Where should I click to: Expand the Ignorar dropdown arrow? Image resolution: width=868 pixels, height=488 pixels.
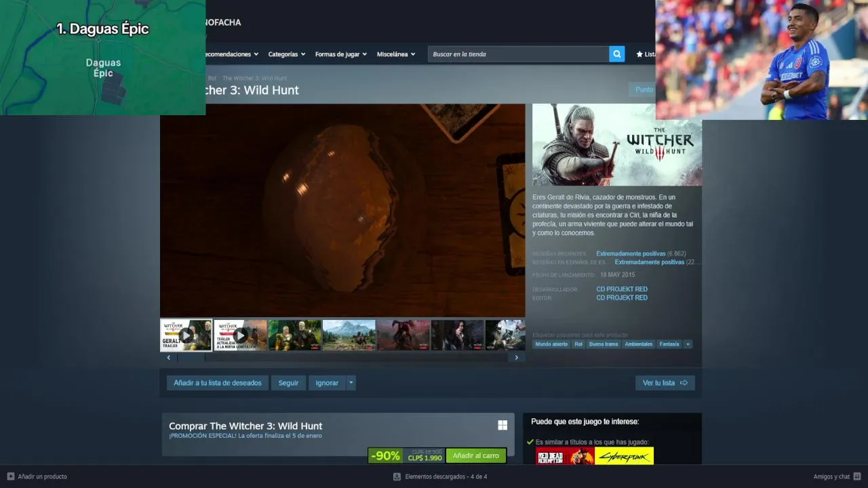(351, 383)
